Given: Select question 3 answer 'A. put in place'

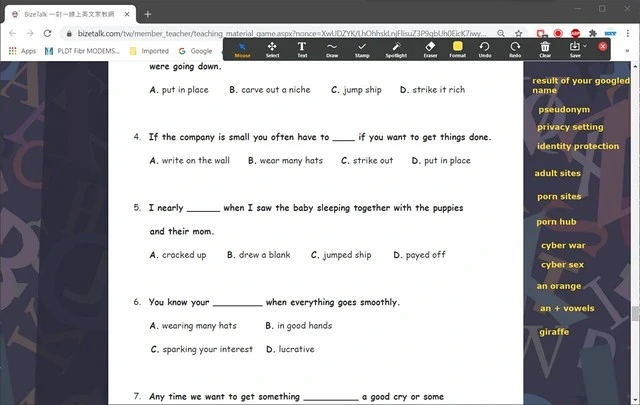Looking at the screenshot, I should point(179,90).
